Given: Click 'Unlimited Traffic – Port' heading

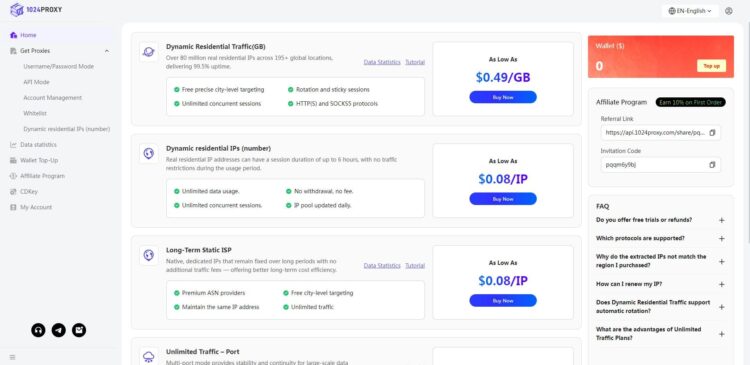Looking at the screenshot, I should [203, 352].
